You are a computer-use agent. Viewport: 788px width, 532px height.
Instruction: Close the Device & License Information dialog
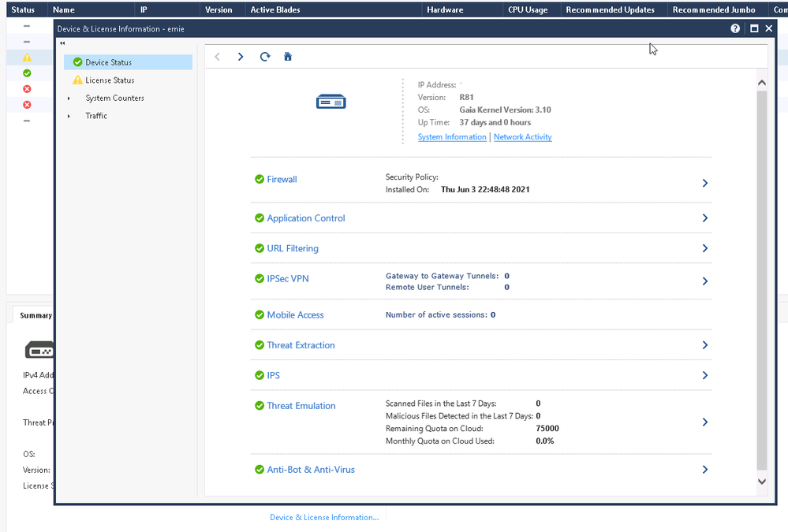[x=769, y=28]
